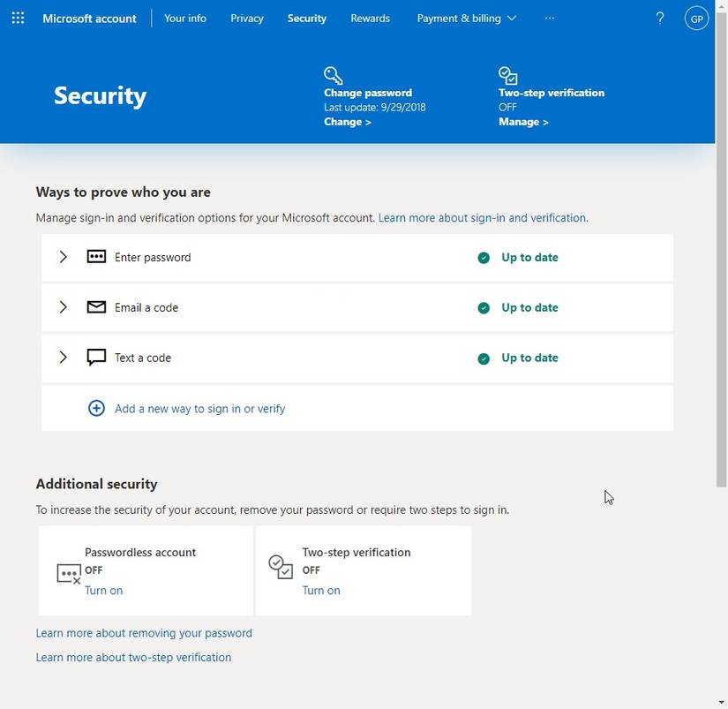Expand the Enter password row
This screenshot has width=728, height=709.
tap(63, 257)
